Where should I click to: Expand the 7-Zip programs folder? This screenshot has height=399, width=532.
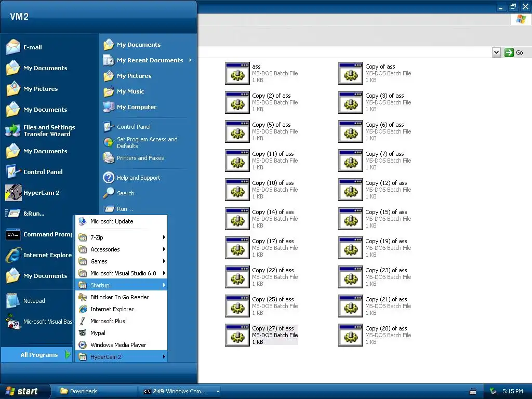pos(122,237)
